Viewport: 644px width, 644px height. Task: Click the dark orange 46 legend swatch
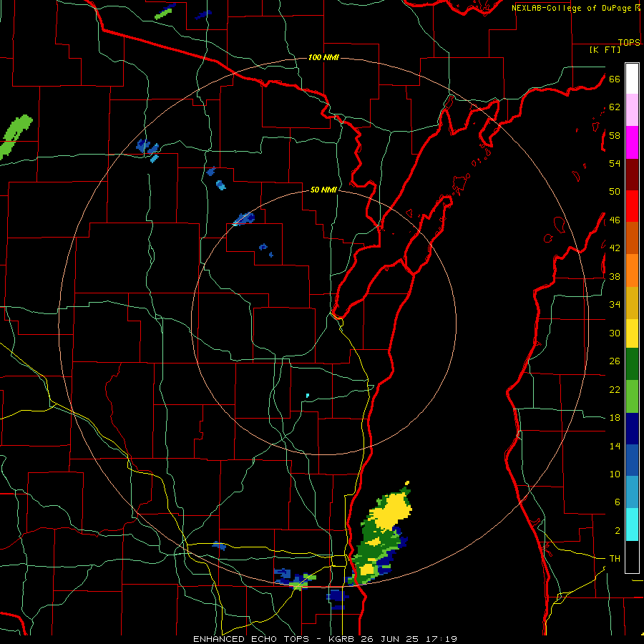[632, 238]
